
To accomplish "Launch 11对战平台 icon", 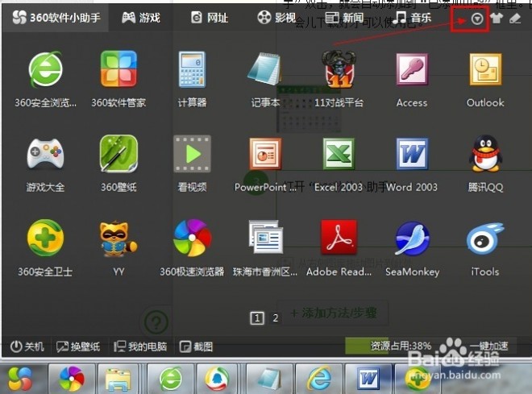I will tap(339, 68).
